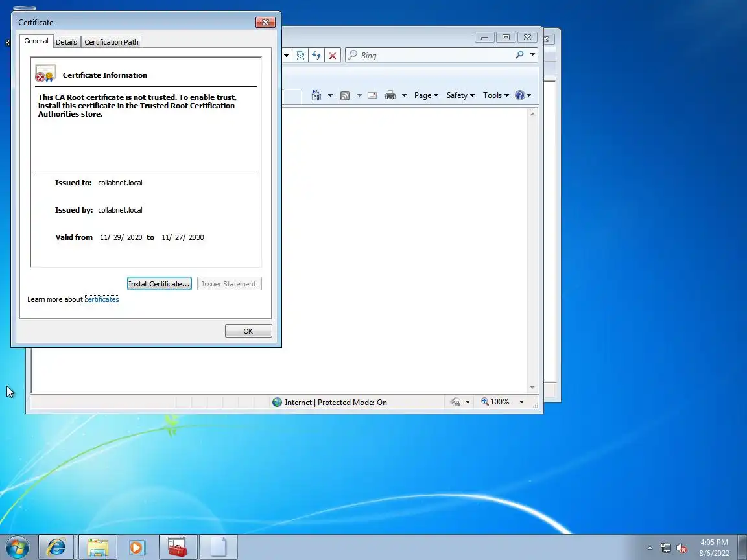Viewport: 747px width, 560px height.
Task: Open the Page menu
Action: 426,95
